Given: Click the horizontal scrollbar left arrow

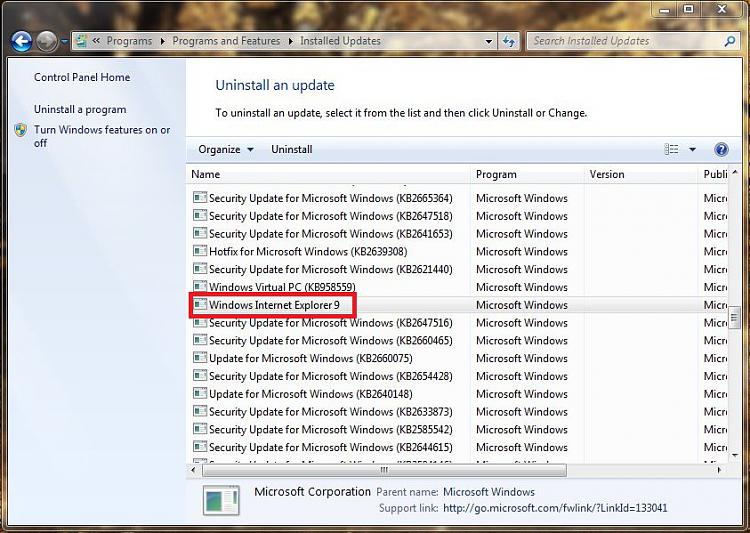Looking at the screenshot, I should point(193,470).
